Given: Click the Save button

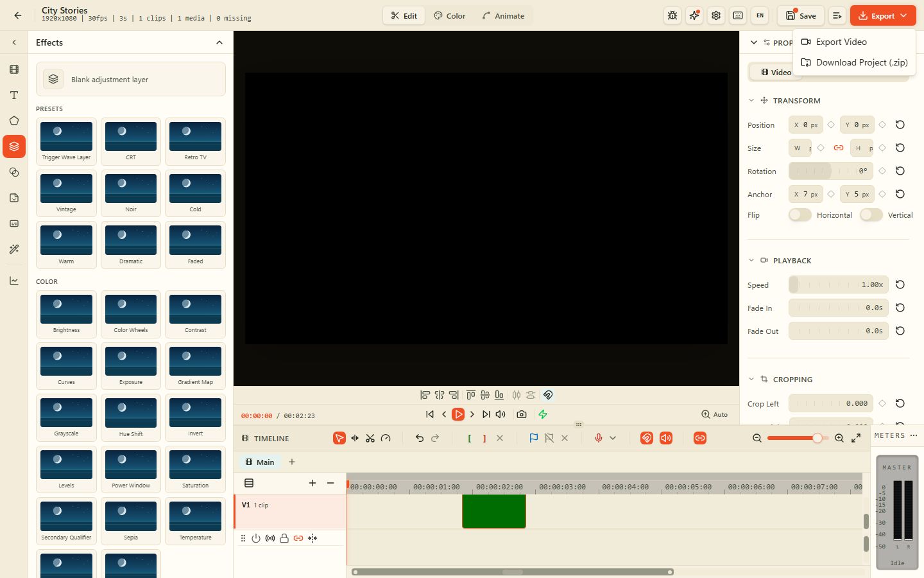Looking at the screenshot, I should (x=801, y=15).
